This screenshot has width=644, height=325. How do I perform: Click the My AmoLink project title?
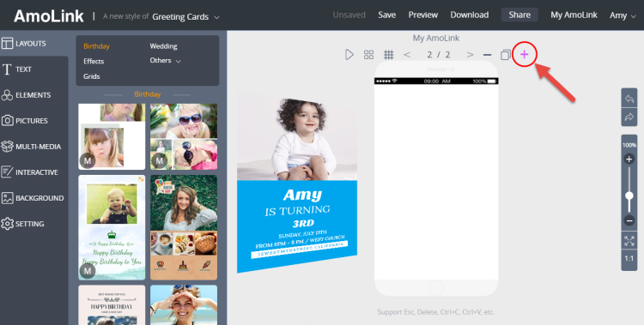tap(436, 39)
